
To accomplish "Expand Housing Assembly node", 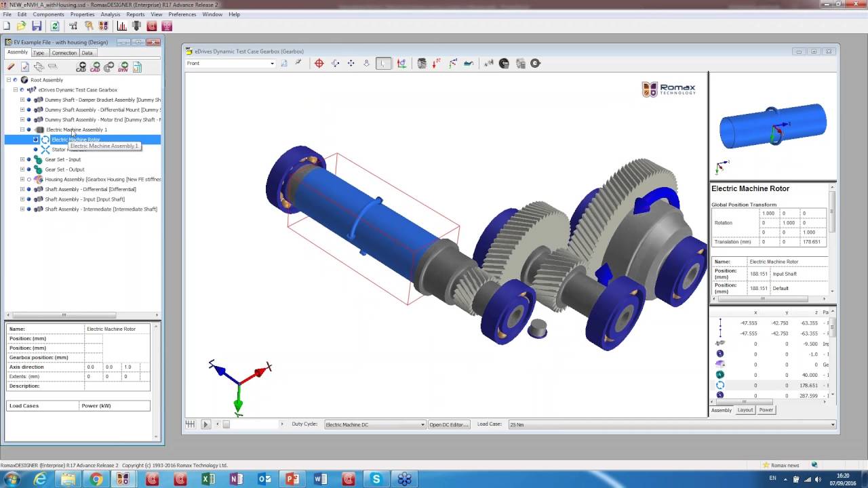I will [22, 180].
